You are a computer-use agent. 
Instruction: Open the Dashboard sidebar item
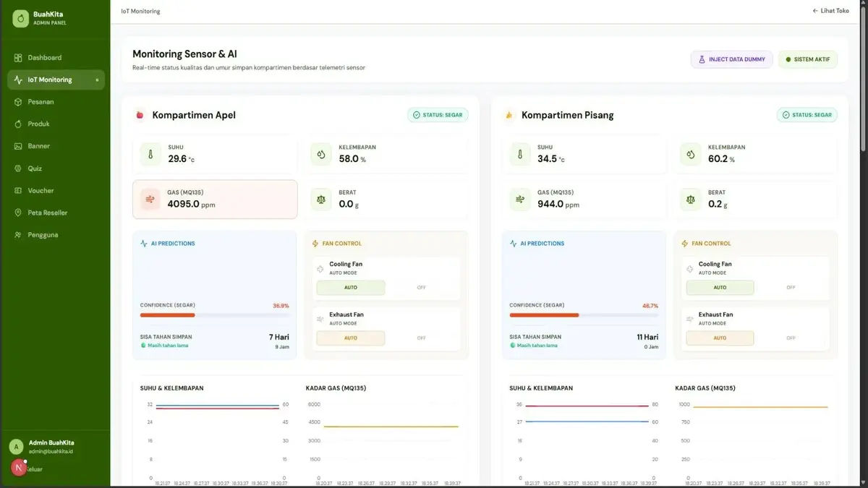click(56, 58)
